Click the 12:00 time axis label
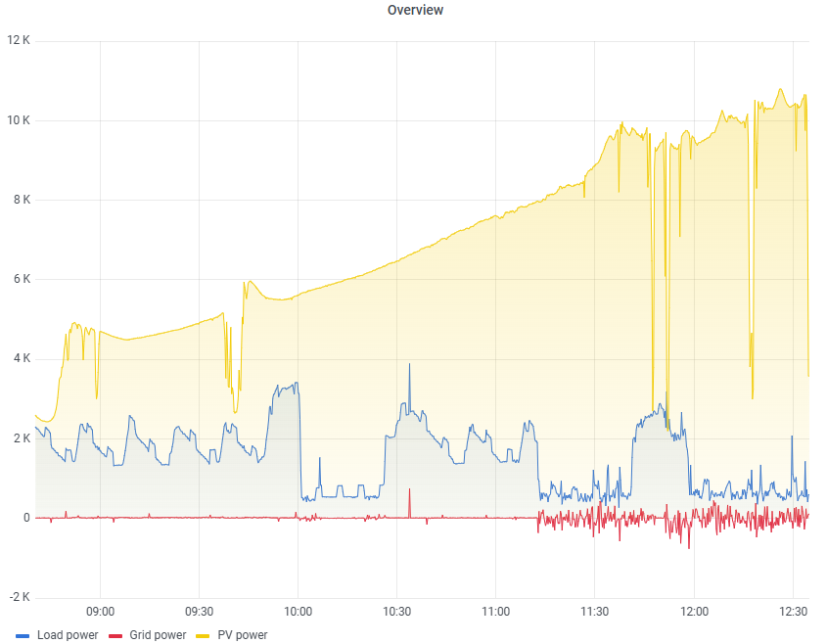 (x=694, y=612)
